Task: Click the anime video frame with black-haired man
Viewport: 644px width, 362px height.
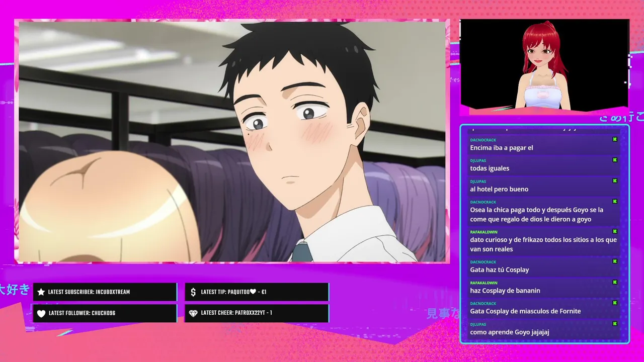Action: point(232,141)
